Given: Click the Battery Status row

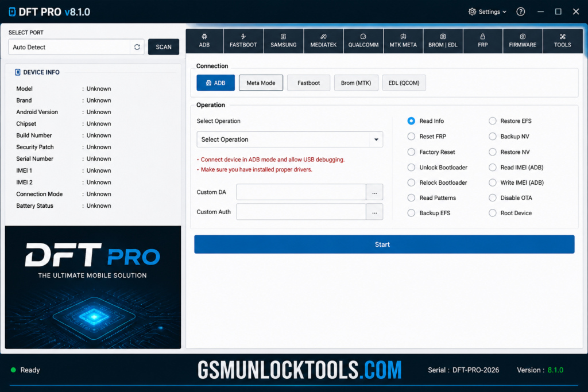Looking at the screenshot, I should click(64, 205).
